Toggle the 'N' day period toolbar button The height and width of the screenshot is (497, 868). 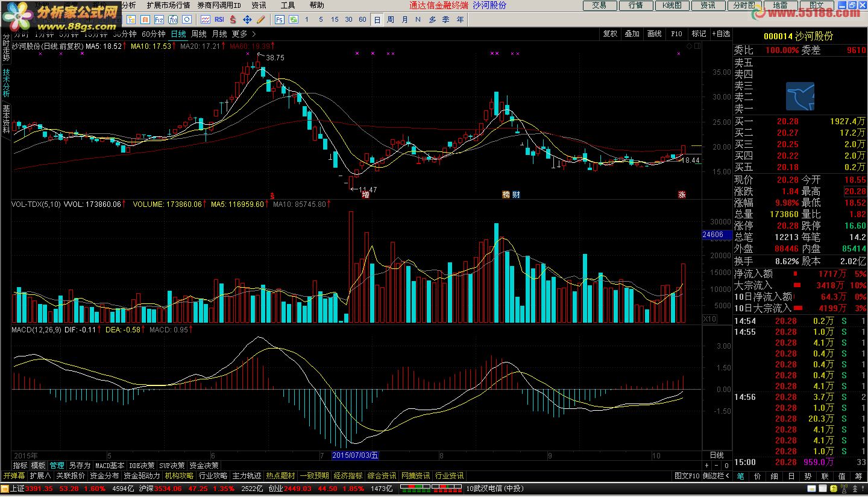click(418, 19)
